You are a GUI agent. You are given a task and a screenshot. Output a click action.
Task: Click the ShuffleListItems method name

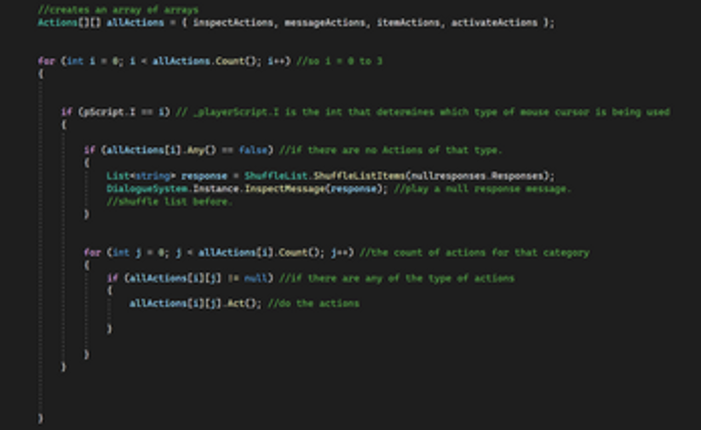point(359,176)
